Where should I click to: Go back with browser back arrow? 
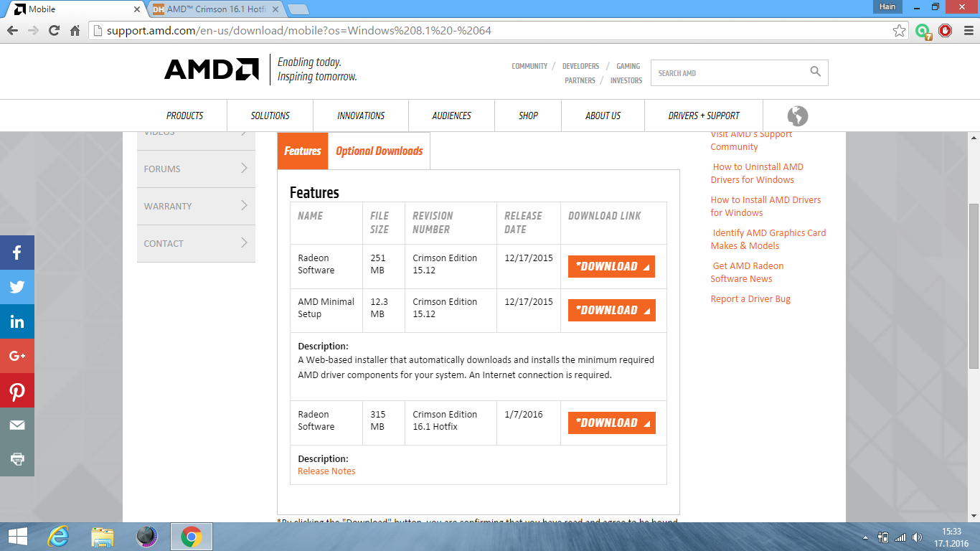(x=12, y=31)
